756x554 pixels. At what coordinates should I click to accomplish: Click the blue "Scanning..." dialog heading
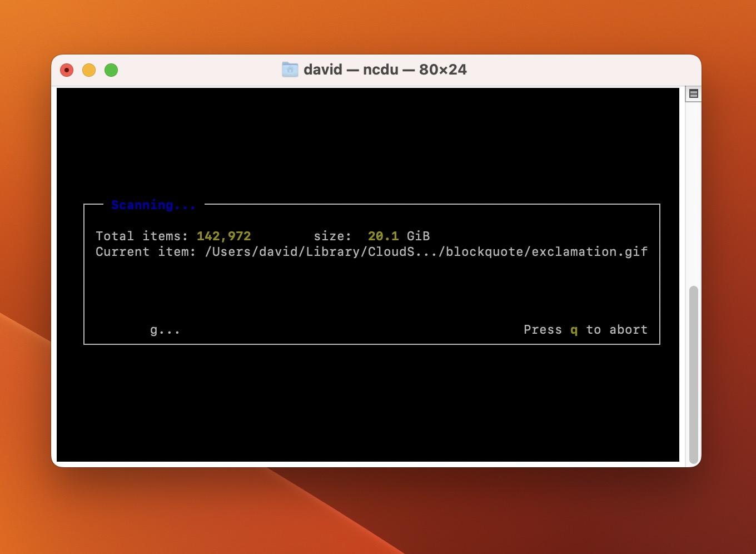point(153,205)
